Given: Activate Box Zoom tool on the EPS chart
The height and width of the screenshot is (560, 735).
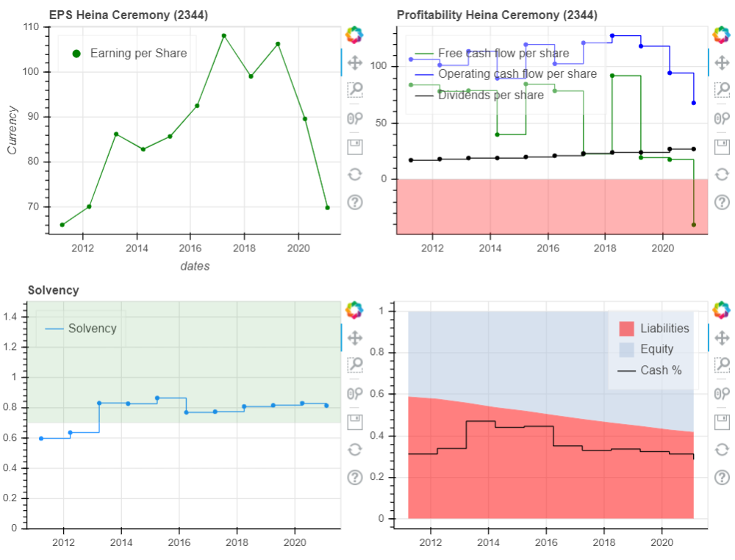Looking at the screenshot, I should (x=354, y=90).
